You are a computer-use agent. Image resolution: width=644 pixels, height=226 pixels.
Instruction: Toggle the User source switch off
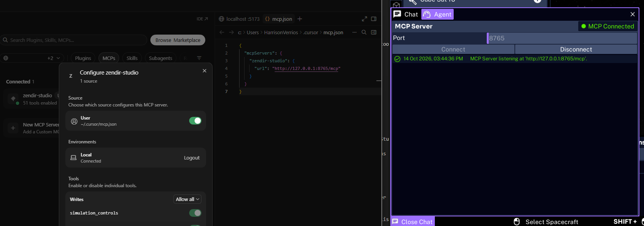[x=195, y=121]
